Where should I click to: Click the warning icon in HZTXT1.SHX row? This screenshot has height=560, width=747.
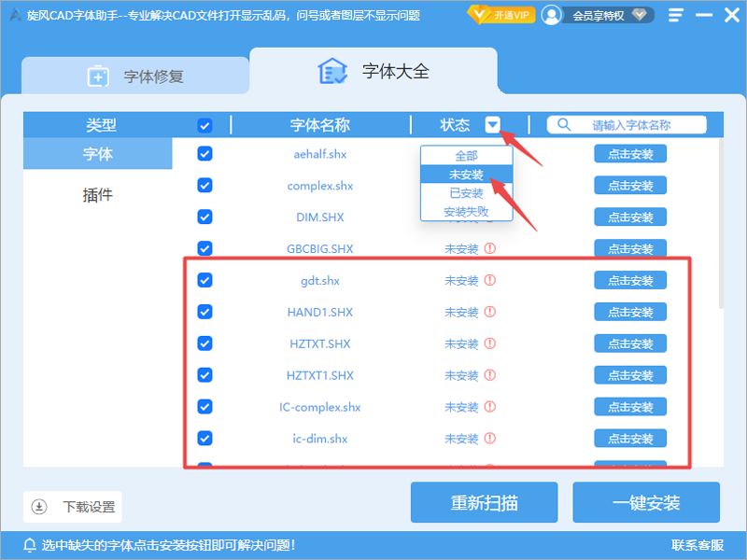(x=489, y=375)
